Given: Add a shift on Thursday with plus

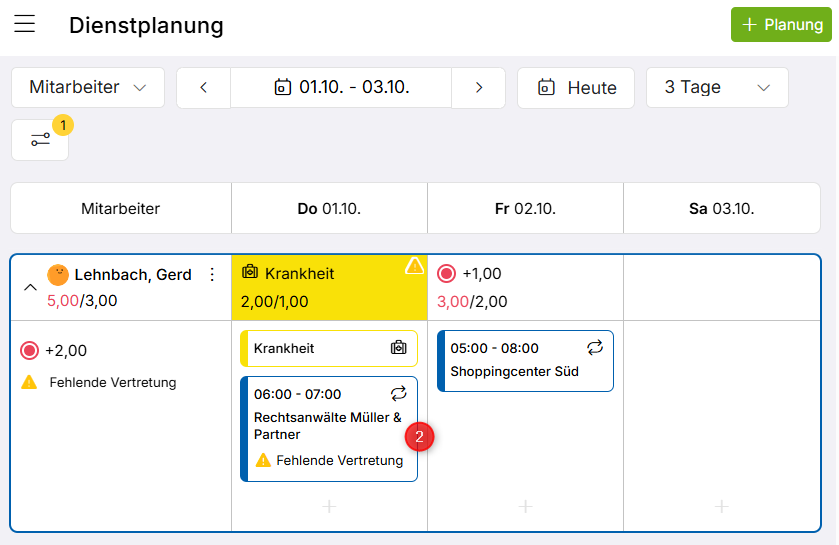Looking at the screenshot, I should click(329, 506).
